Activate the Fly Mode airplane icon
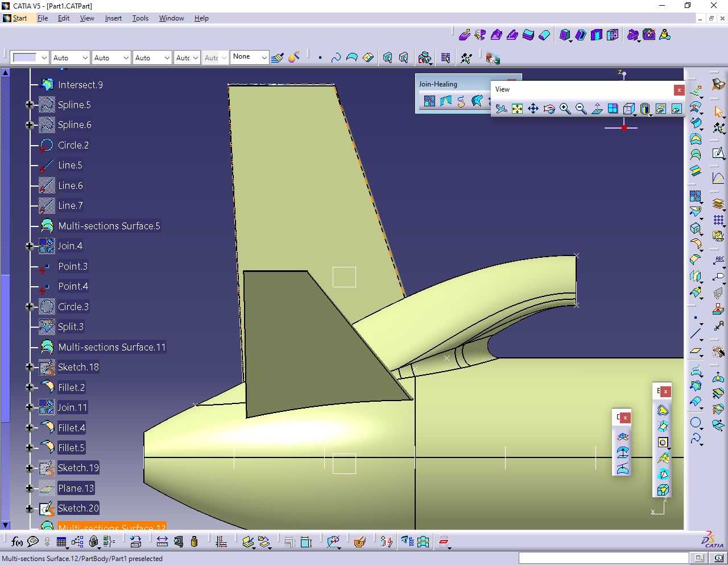Viewport: 728px width, 565px height. click(501, 109)
